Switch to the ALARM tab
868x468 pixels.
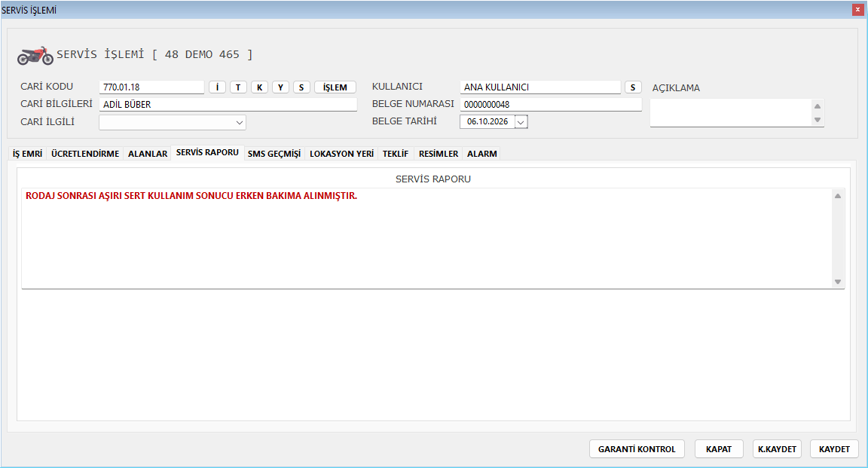point(482,154)
